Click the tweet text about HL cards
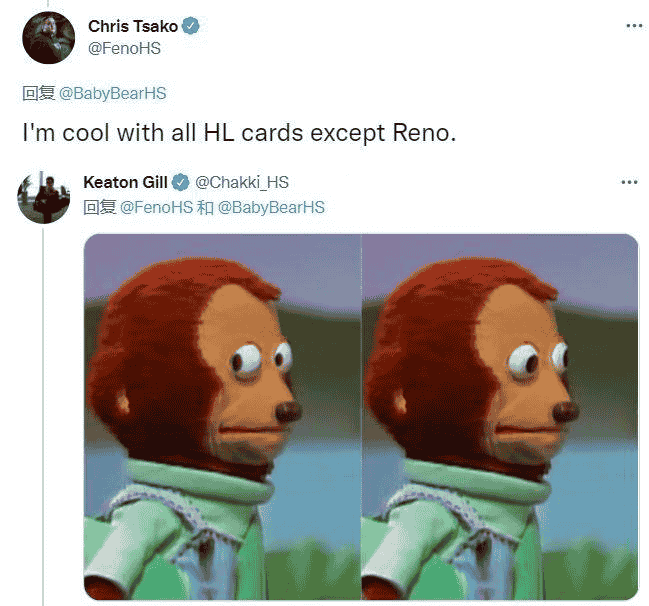 tap(239, 133)
